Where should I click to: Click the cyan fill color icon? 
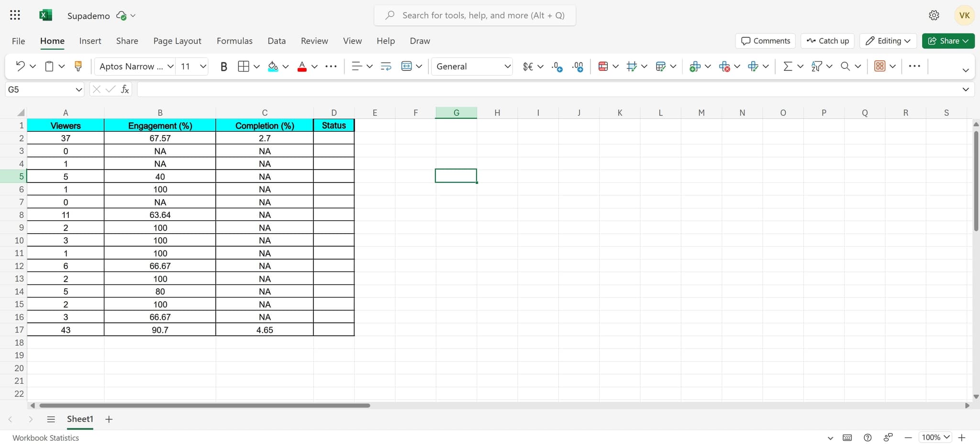[x=273, y=67]
